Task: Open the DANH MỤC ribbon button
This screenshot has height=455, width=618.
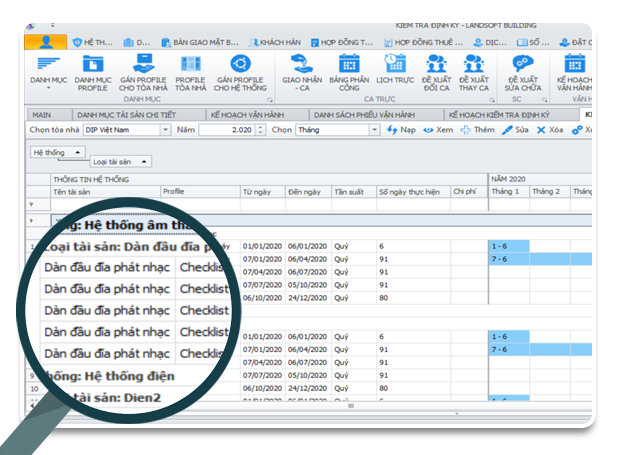Action: coord(48,73)
